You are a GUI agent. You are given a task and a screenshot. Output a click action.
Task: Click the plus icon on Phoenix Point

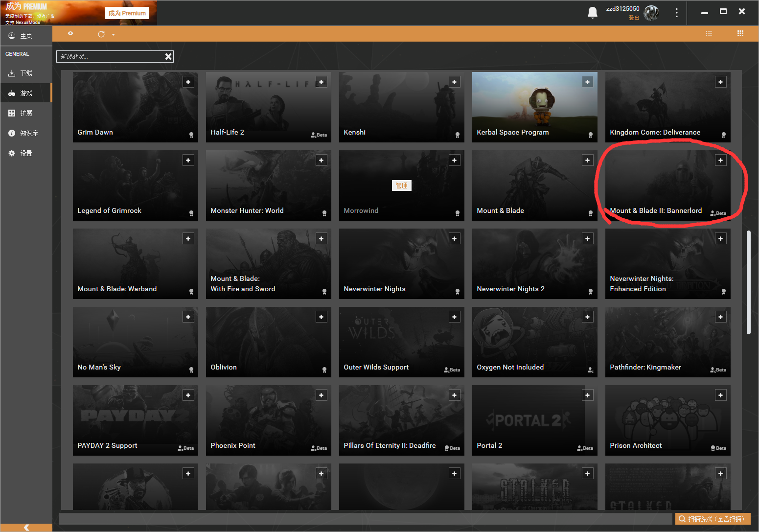coord(322,395)
